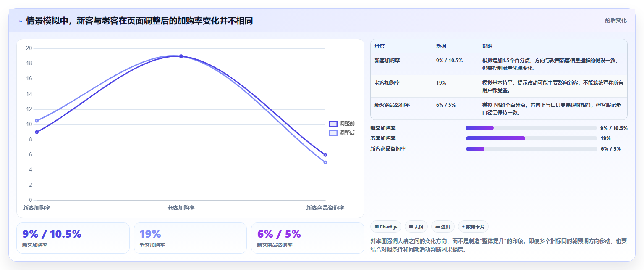Select the 进度 chip
This screenshot has height=270, width=644.
[x=442, y=227]
